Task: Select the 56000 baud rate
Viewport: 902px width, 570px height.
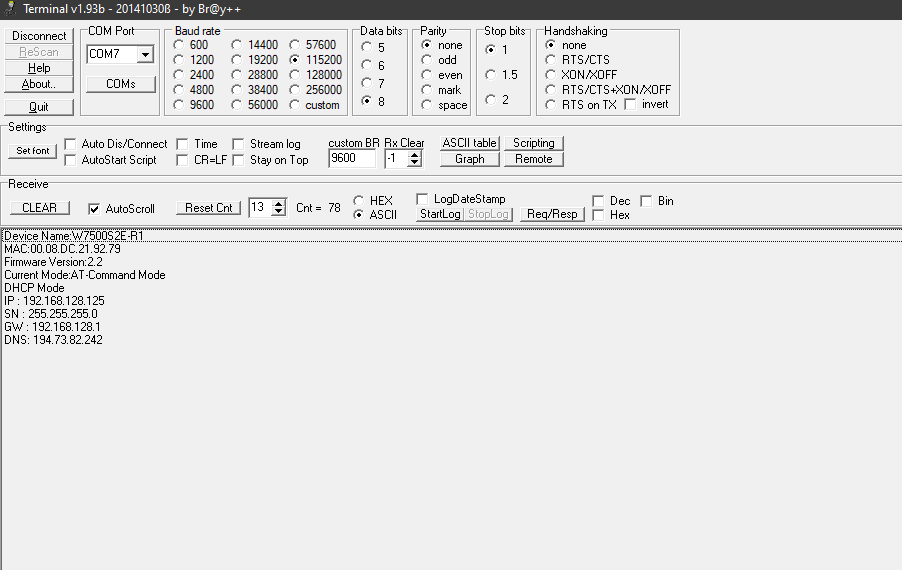Action: 237,105
